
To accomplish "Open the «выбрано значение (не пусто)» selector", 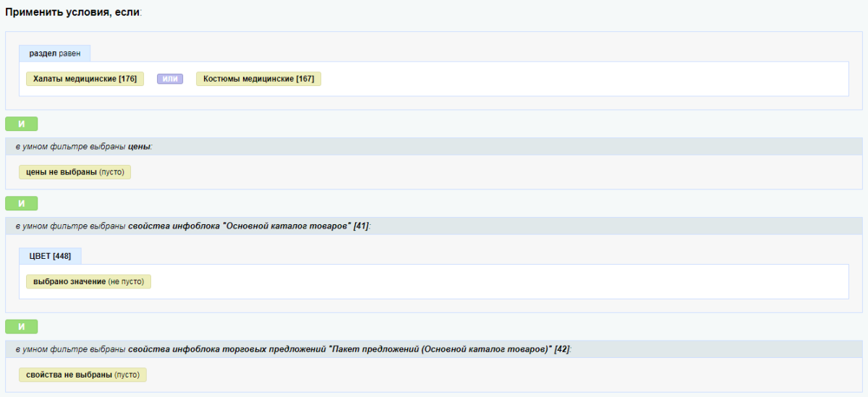I will [88, 281].
